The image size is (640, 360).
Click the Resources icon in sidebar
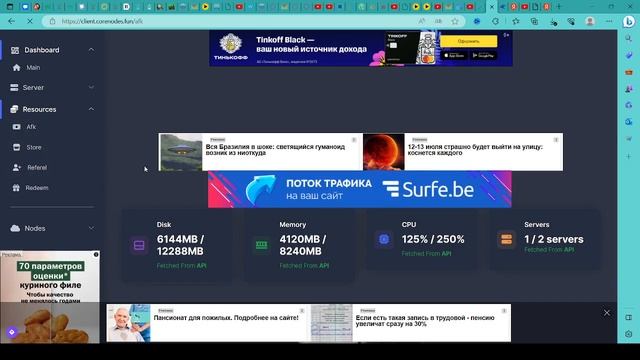pyautogui.click(x=14, y=109)
